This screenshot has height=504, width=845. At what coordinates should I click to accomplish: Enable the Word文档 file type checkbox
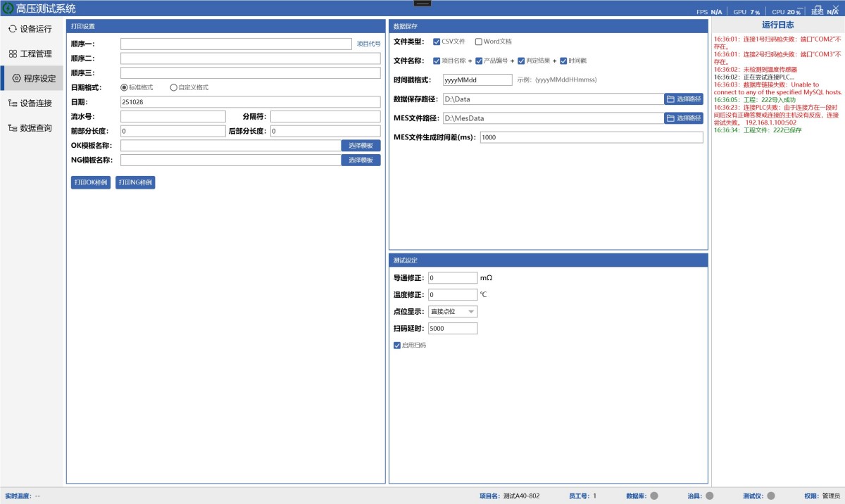479,42
